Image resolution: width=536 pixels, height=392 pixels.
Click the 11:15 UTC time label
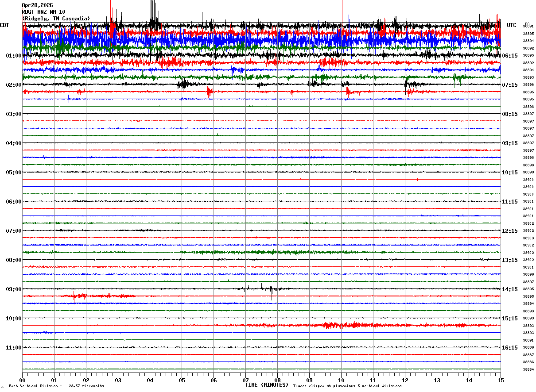pyautogui.click(x=510, y=202)
